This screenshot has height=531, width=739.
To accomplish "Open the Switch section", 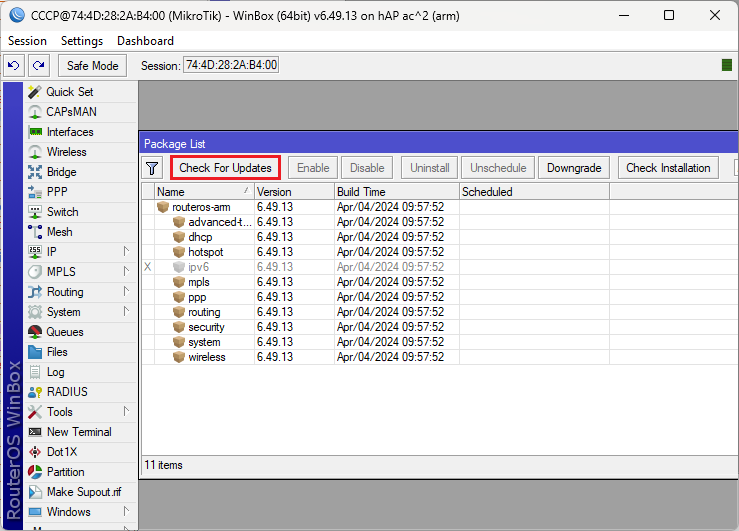I will [80, 212].
